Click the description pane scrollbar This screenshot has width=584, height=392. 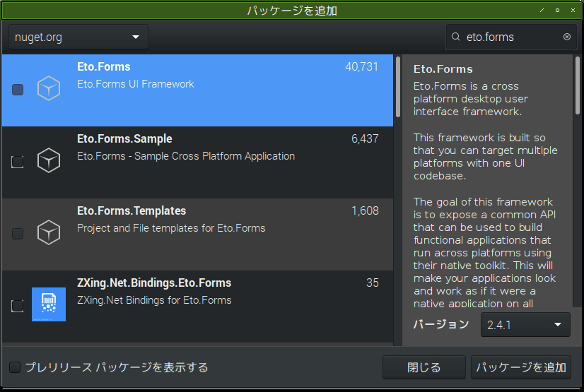(578, 85)
